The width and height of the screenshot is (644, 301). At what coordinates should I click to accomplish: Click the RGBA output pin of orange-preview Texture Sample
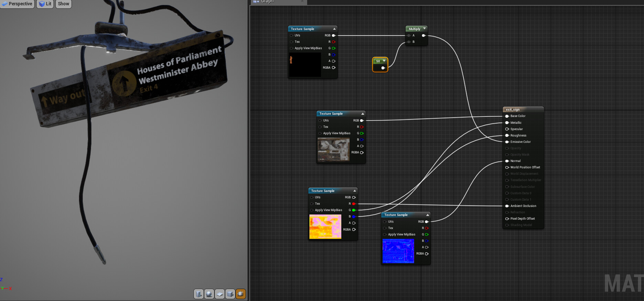[x=354, y=230]
